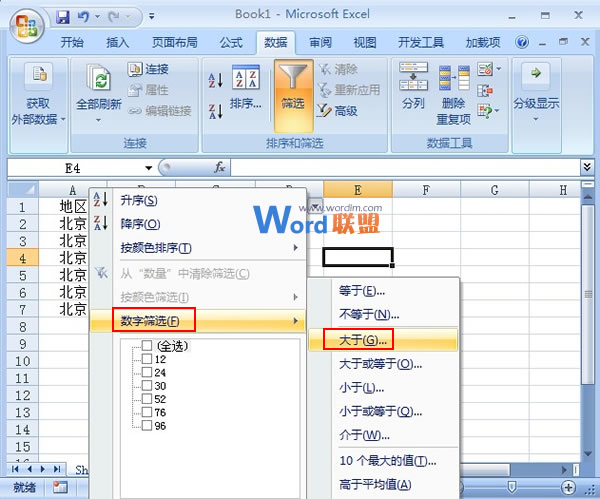The width and height of the screenshot is (600, 499).
Task: Open the Sort (排序) dialog icon
Action: 246,77
